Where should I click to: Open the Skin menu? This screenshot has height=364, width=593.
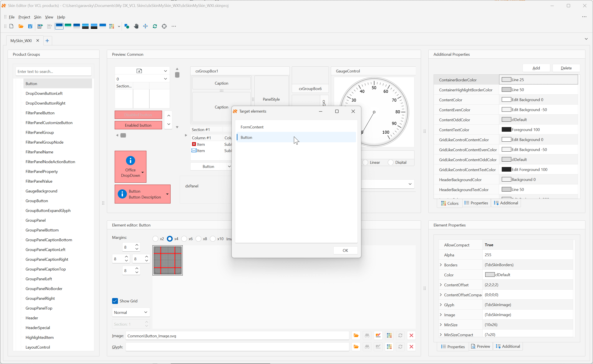click(37, 17)
